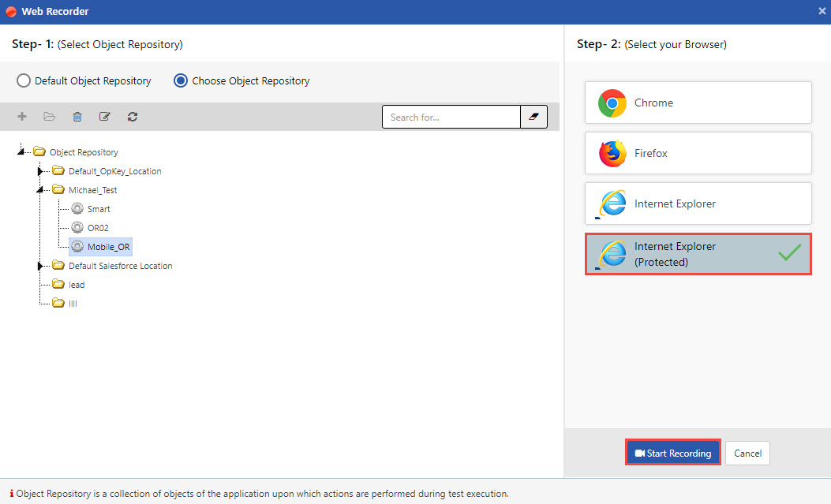
Task: Expand the Default Salesforce Location folder
Action: tap(41, 266)
